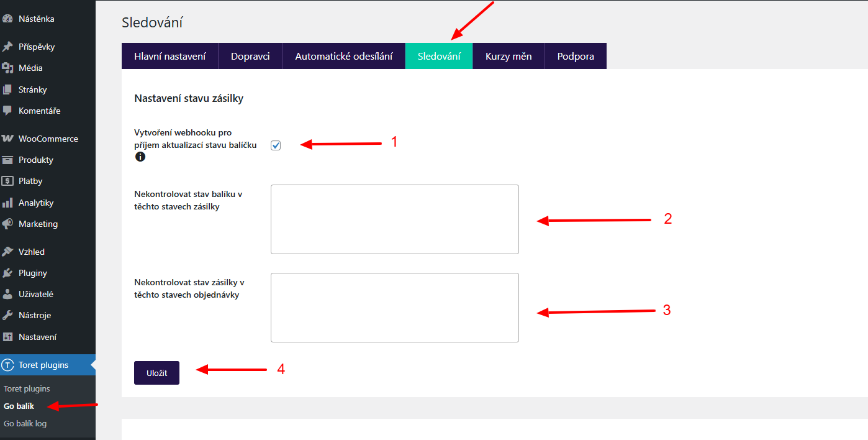
Task: Click the order status exclusion field
Action: coord(394,307)
